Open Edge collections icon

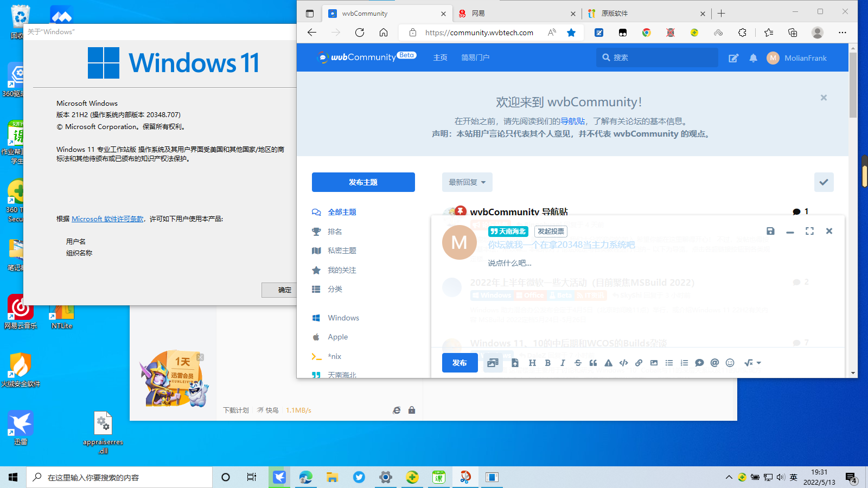(x=793, y=33)
